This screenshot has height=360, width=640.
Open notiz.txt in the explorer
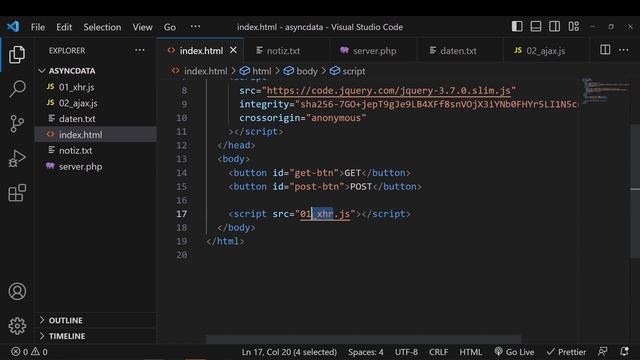[96, 150]
